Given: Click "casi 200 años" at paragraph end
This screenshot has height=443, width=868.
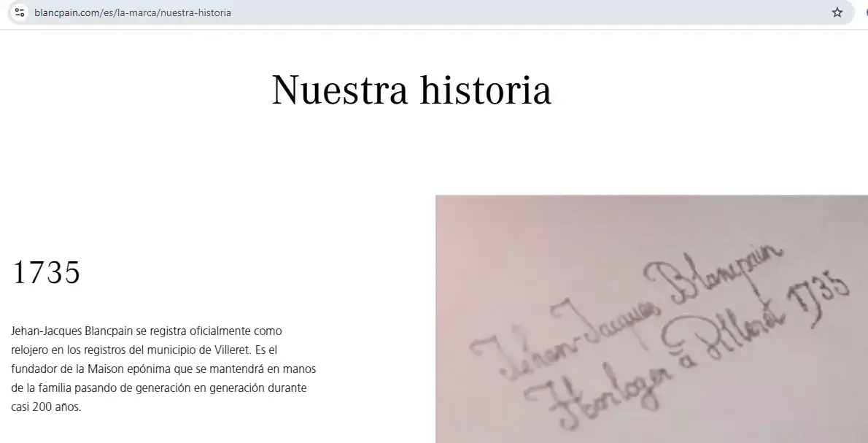Looking at the screenshot, I should pyautogui.click(x=46, y=407).
